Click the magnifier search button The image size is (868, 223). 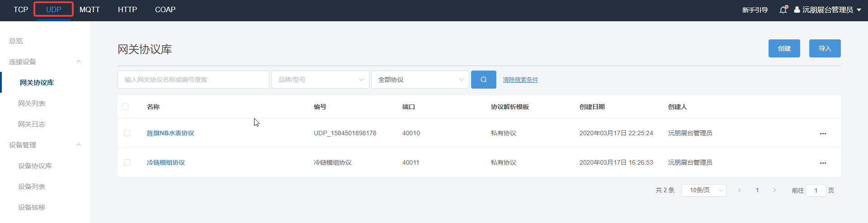pyautogui.click(x=483, y=80)
